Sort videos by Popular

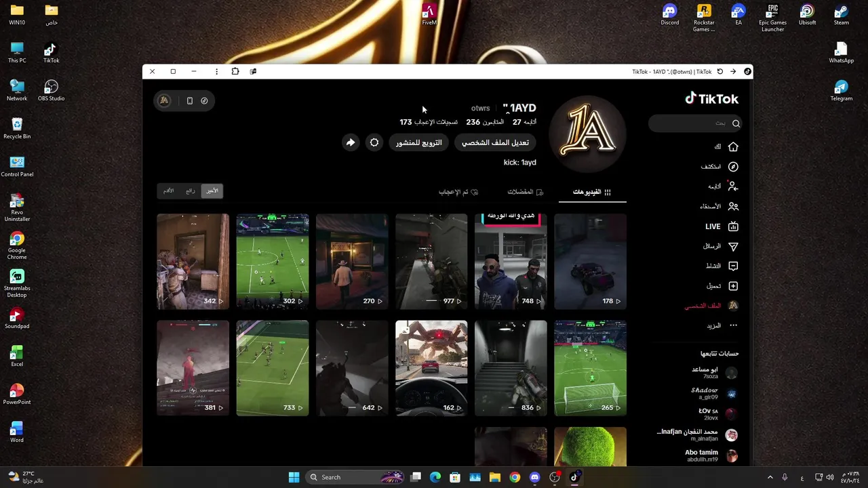coord(191,191)
